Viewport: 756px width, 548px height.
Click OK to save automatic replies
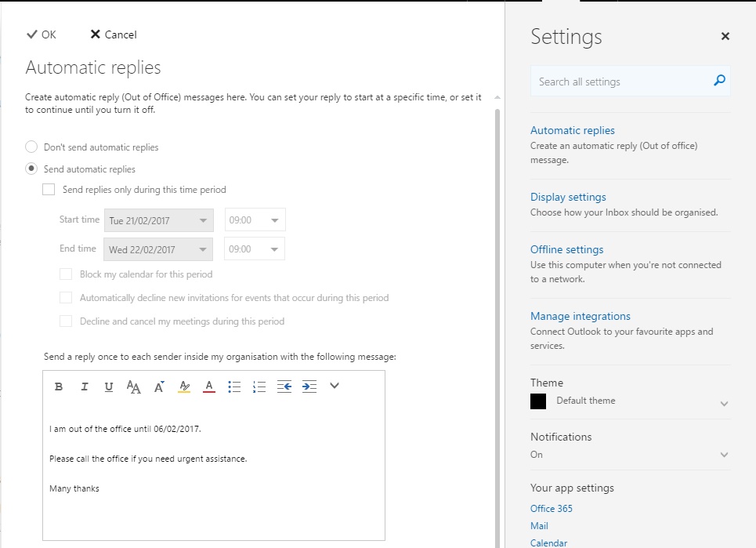tap(40, 34)
